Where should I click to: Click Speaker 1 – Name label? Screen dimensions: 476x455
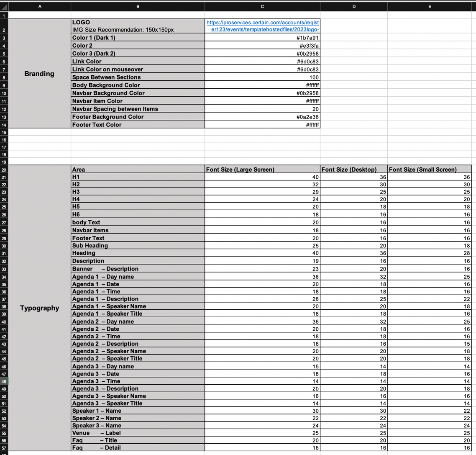(138, 411)
